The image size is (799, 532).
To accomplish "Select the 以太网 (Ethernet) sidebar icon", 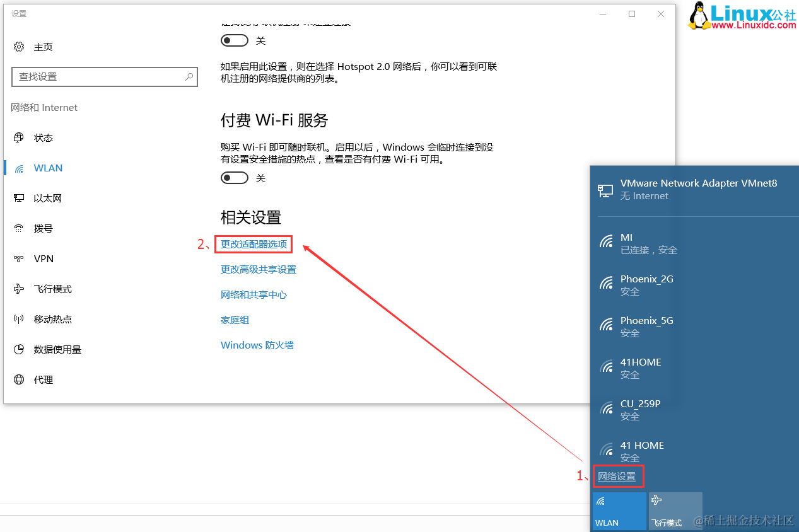I will pyautogui.click(x=19, y=198).
